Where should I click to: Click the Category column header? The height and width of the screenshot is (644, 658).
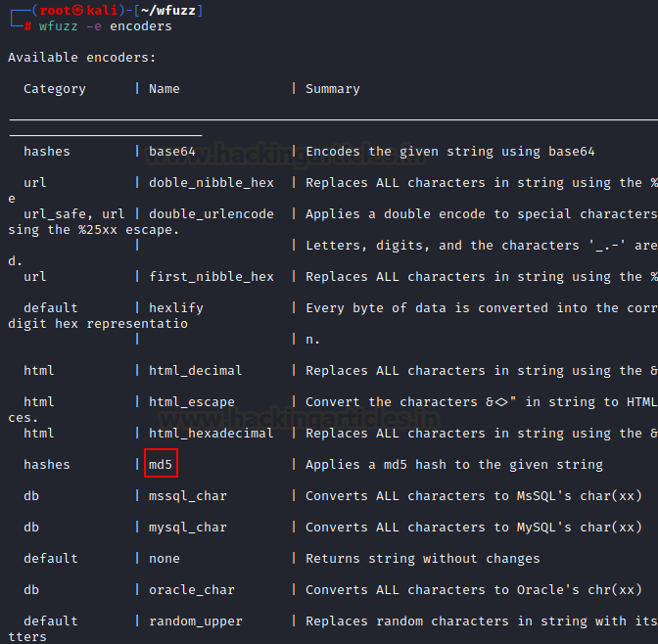tap(55, 89)
